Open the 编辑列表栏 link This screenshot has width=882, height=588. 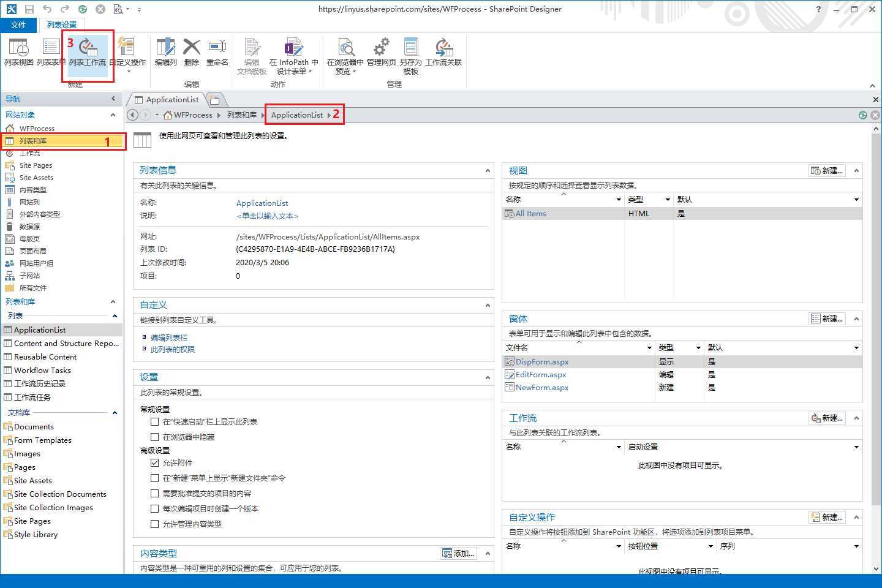click(x=169, y=338)
